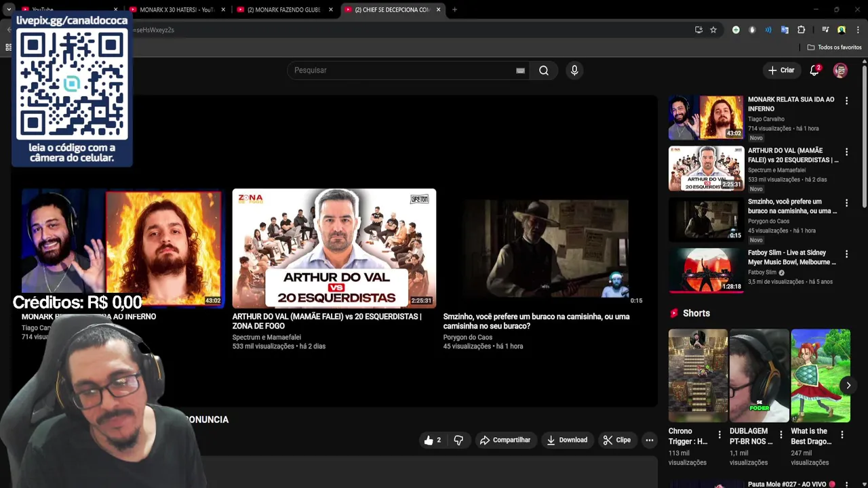Open the extensions puzzle menu
Viewport: 868px width, 488px height.
pos(801,30)
